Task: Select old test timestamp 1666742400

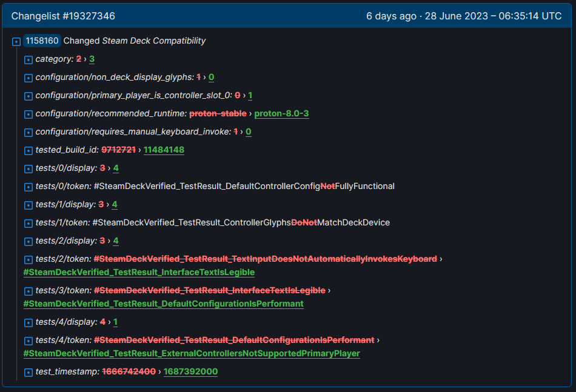Action: (x=129, y=371)
